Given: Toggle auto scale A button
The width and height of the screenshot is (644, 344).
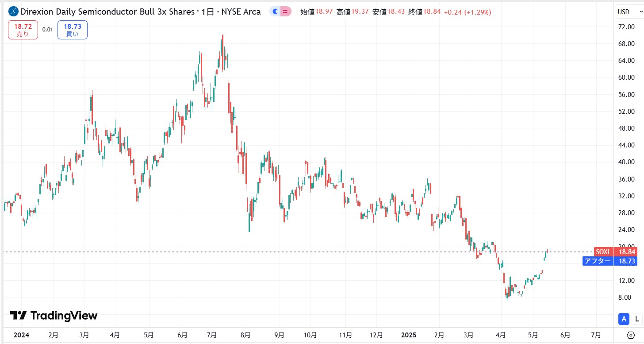Looking at the screenshot, I should point(624,318).
